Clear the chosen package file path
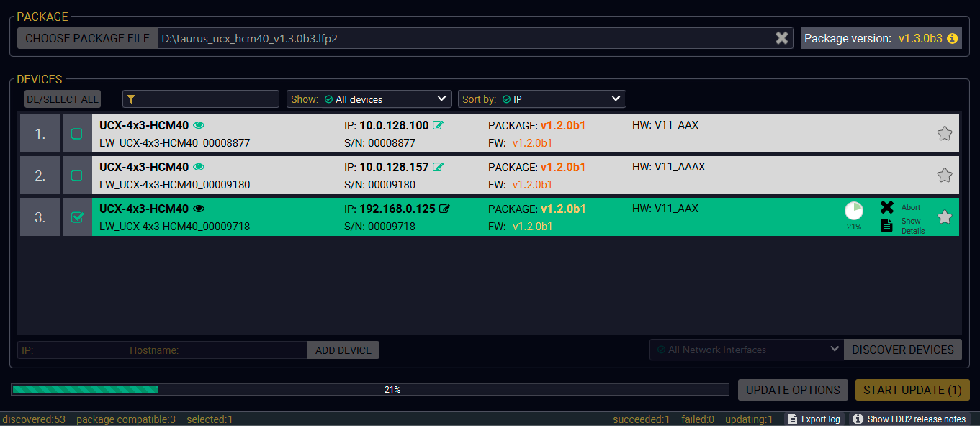Viewport: 980px width, 428px height. click(781, 38)
